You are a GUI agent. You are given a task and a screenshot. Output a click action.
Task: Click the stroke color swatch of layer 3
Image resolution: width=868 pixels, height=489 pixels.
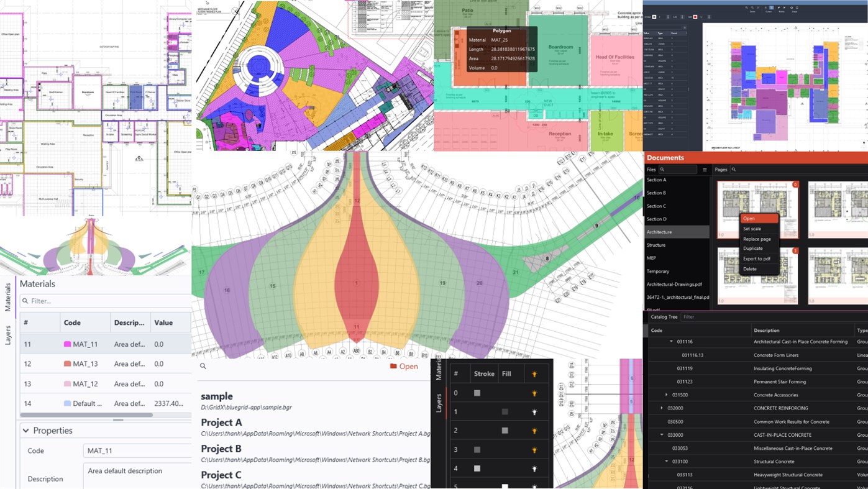[477, 450]
